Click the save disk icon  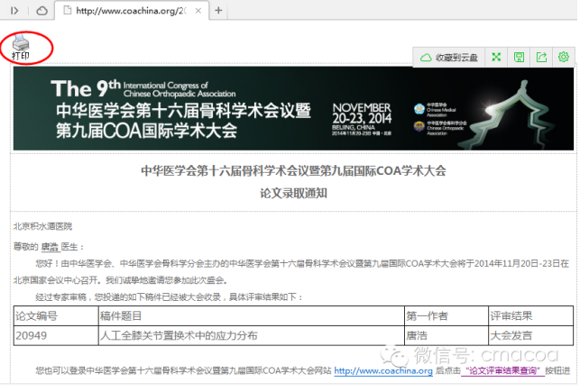[x=519, y=58]
